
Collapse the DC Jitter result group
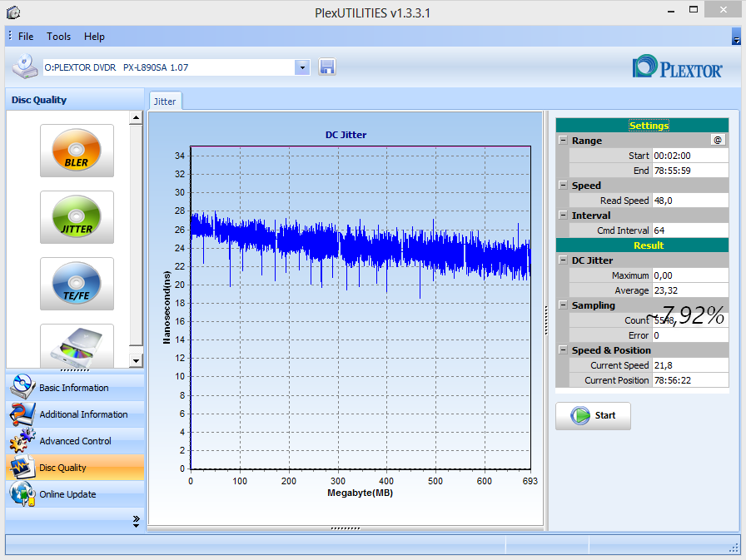pyautogui.click(x=564, y=260)
